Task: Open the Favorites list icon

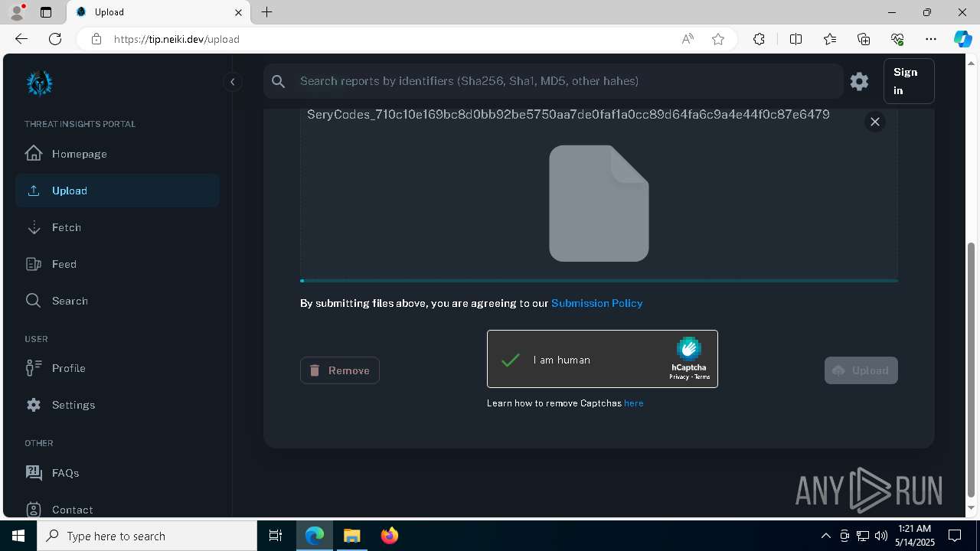Action: pos(830,39)
